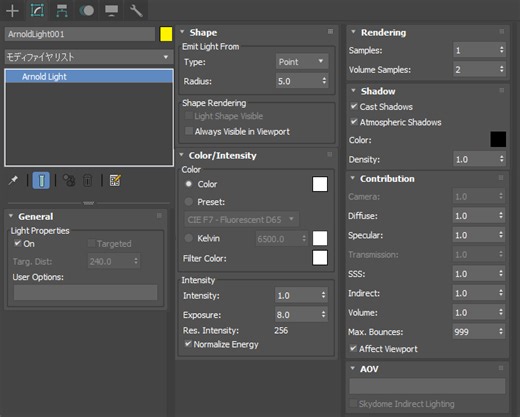Click the Density spinner arrows
Screen dimensions: 520x417
point(501,159)
